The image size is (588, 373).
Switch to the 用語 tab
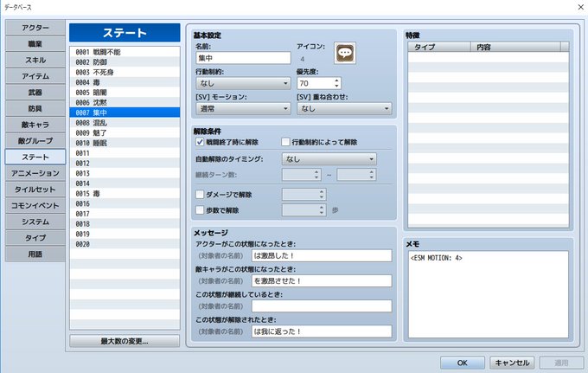pyautogui.click(x=35, y=254)
